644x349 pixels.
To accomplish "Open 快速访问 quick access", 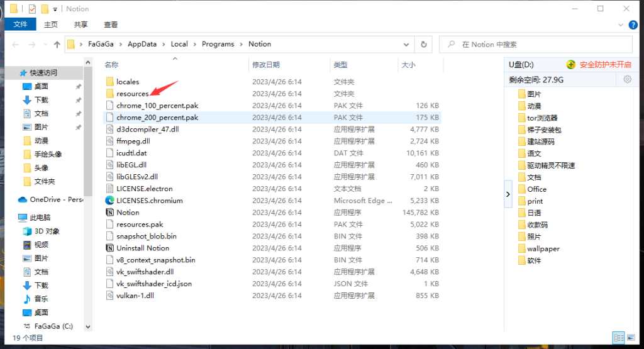I will coord(38,73).
